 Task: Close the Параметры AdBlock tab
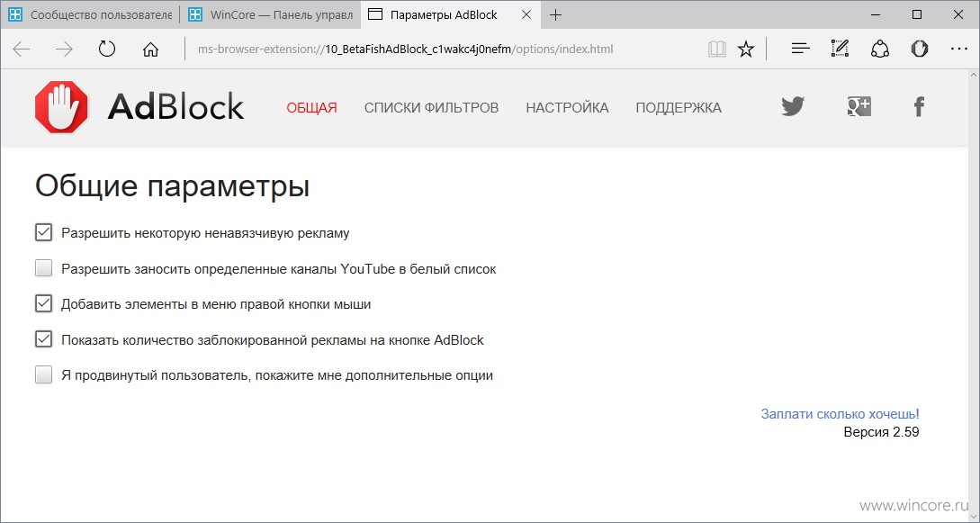pyautogui.click(x=526, y=15)
